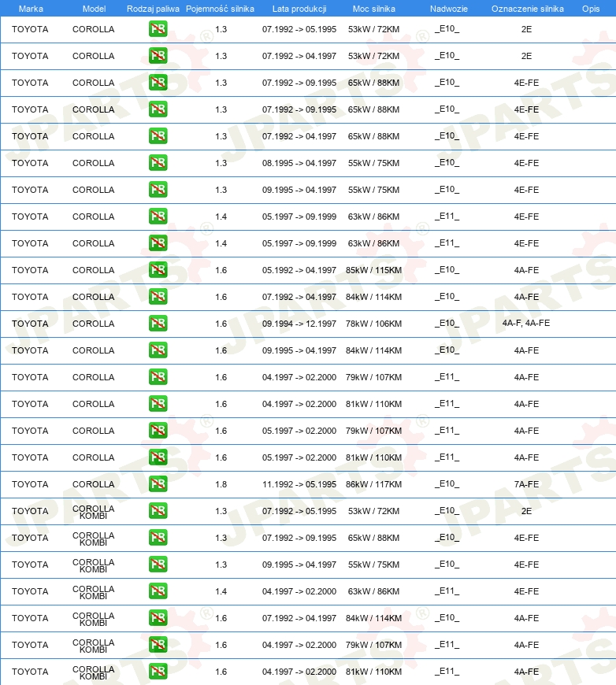Image resolution: width=616 pixels, height=685 pixels.
Task: Click fuel icon in Corolla 04.1997 79kW / 107KM row
Action: click(158, 377)
